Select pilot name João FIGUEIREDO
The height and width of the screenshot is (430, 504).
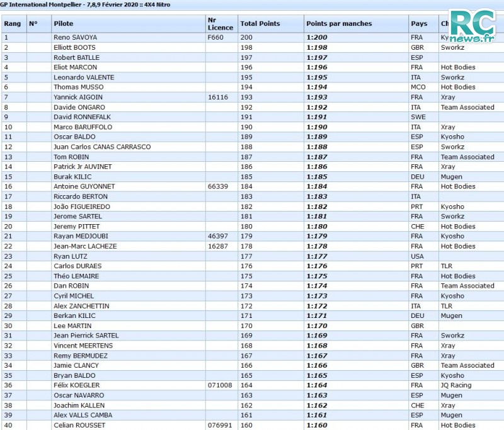(82, 207)
